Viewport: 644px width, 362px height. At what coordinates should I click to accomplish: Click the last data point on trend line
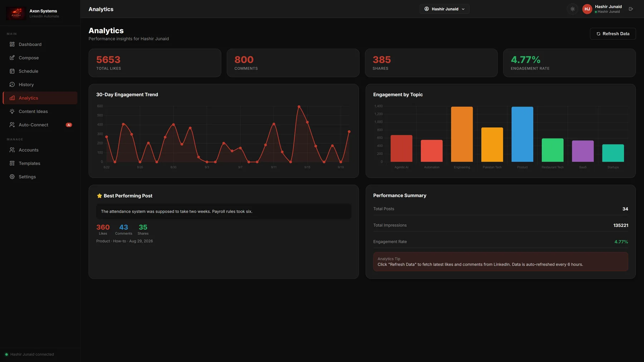(x=349, y=132)
